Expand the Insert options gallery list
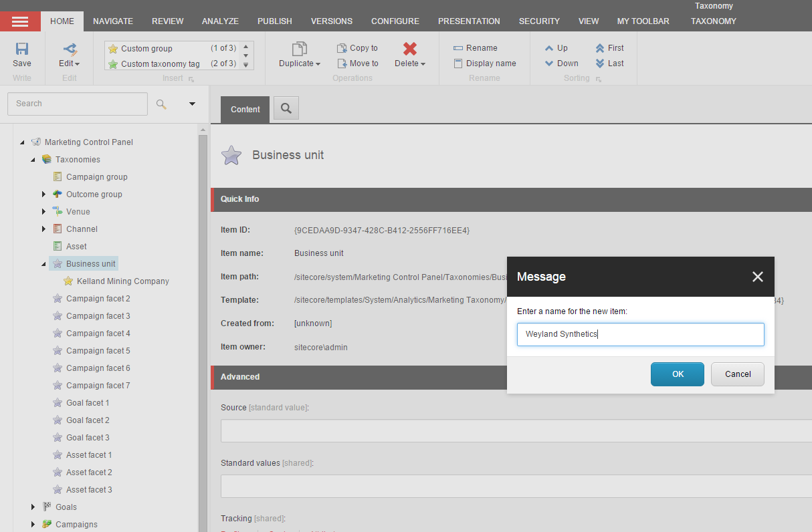This screenshot has height=532, width=812. coord(245,65)
